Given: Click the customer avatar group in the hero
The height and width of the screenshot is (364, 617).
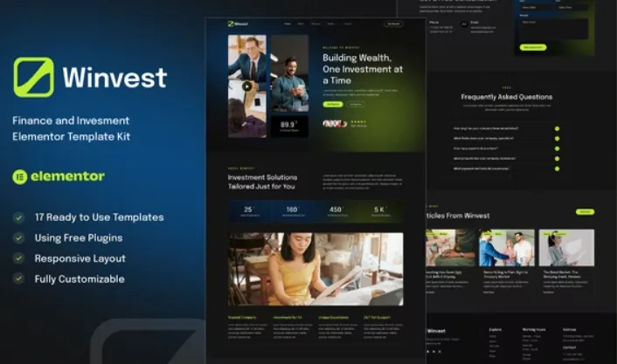Looking at the screenshot, I should pyautogui.click(x=335, y=124).
